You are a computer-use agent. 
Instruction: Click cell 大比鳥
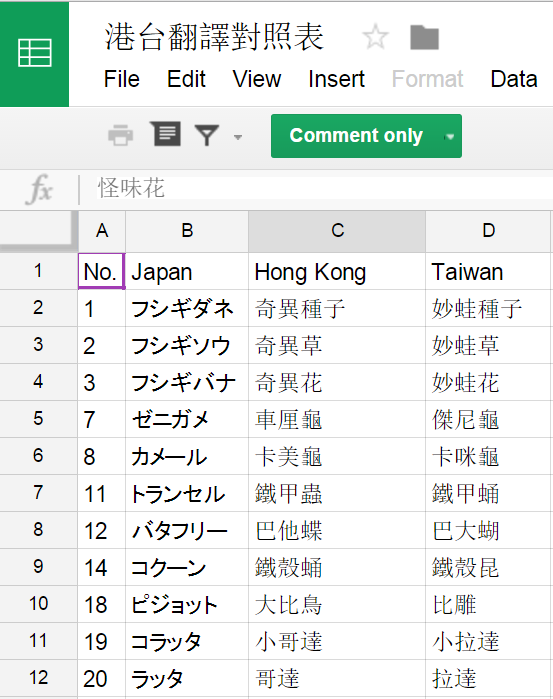(x=337, y=604)
